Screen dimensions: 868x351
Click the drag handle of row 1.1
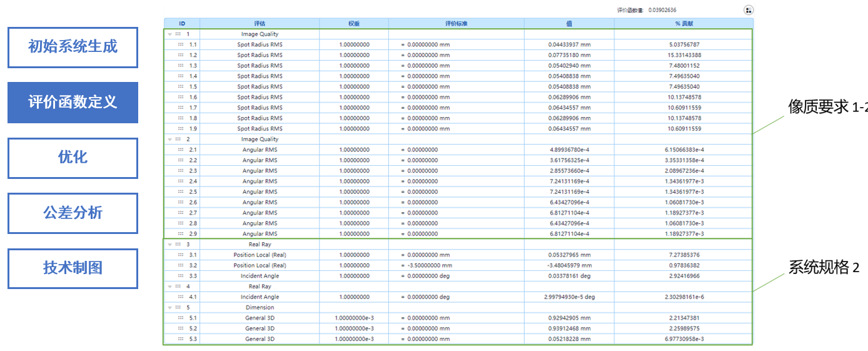coord(181,44)
